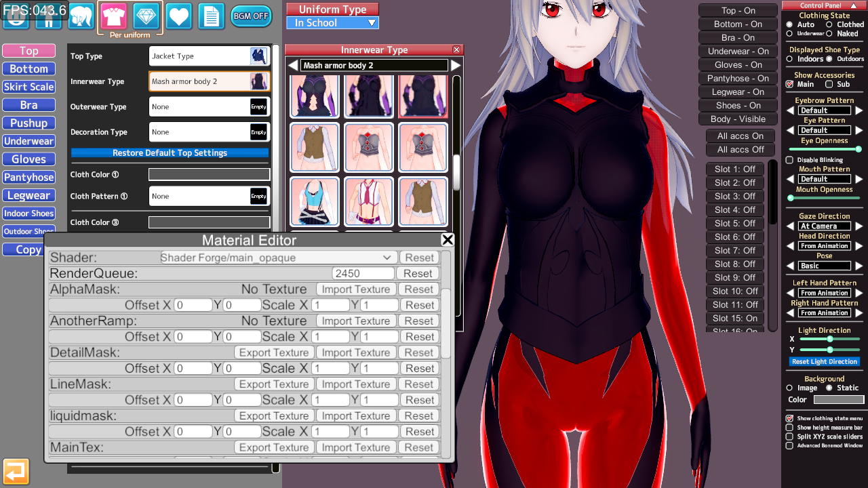Previous Eye Pattern arrow
The image size is (868, 488).
[791, 130]
